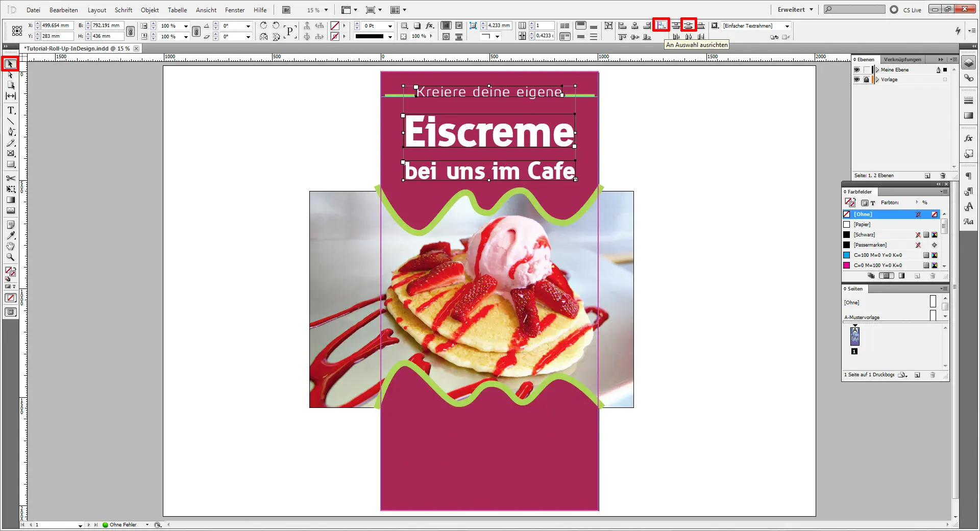Select the Hand tool
980x531 pixels.
[x=10, y=247]
